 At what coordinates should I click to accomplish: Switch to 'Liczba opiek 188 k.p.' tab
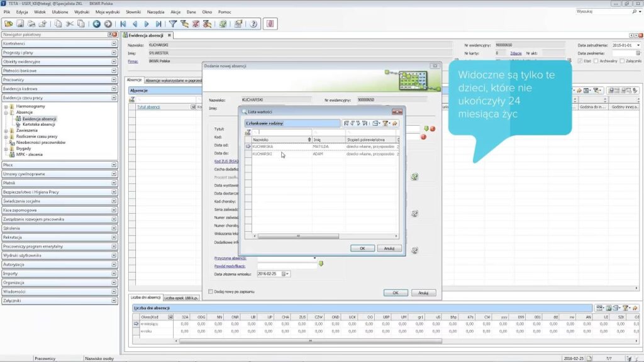point(181,297)
